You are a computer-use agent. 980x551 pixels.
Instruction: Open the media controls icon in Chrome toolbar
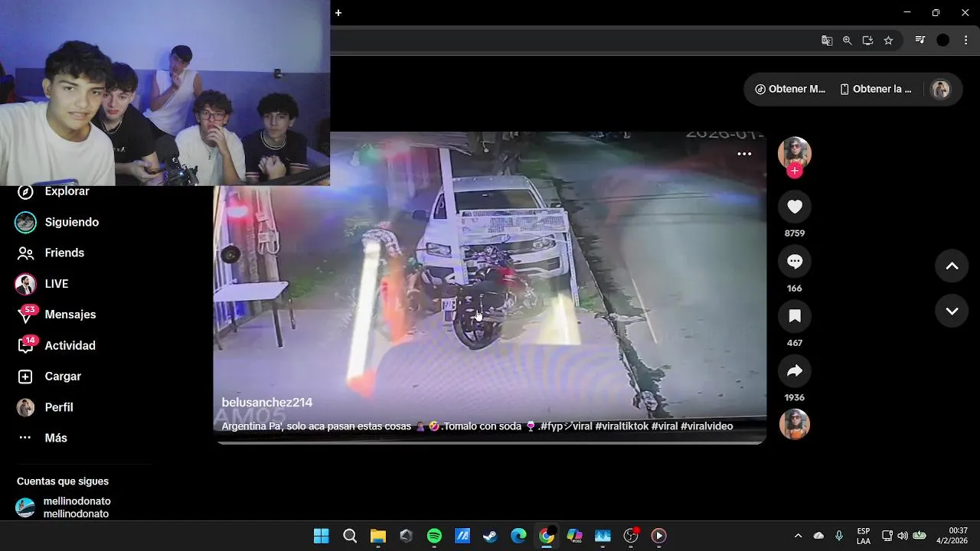pyautogui.click(x=920, y=41)
